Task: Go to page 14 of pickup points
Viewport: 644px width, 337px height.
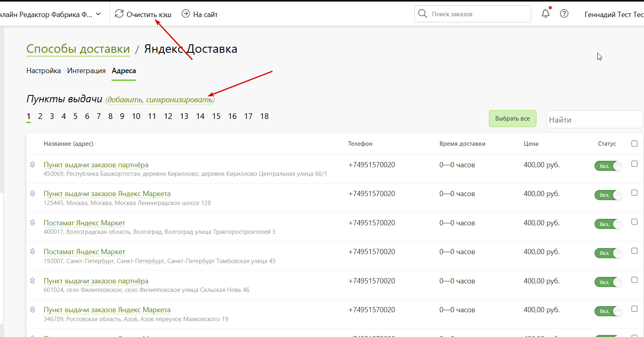Action: click(200, 117)
